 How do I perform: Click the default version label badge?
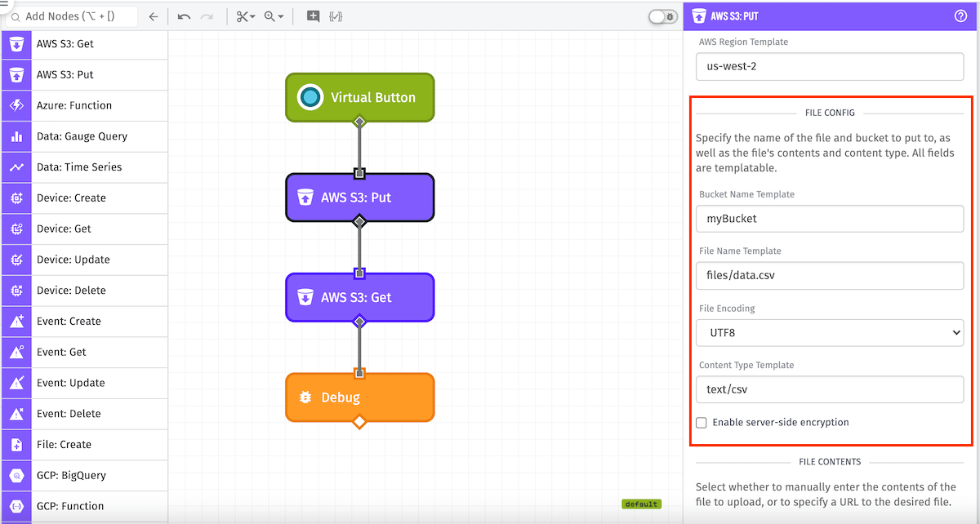(x=641, y=504)
